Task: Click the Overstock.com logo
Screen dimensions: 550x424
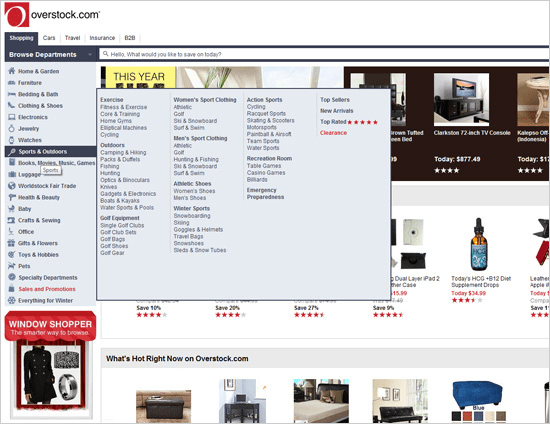Action: point(52,14)
